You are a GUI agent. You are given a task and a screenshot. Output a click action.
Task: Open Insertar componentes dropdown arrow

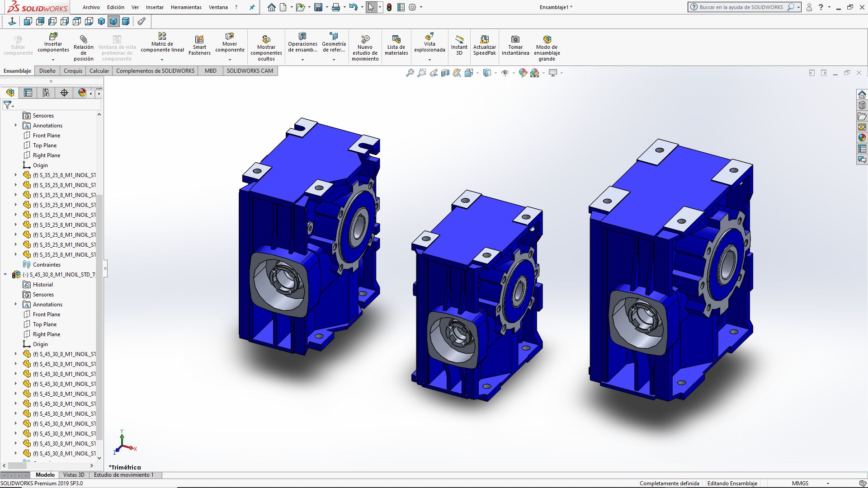[53, 60]
